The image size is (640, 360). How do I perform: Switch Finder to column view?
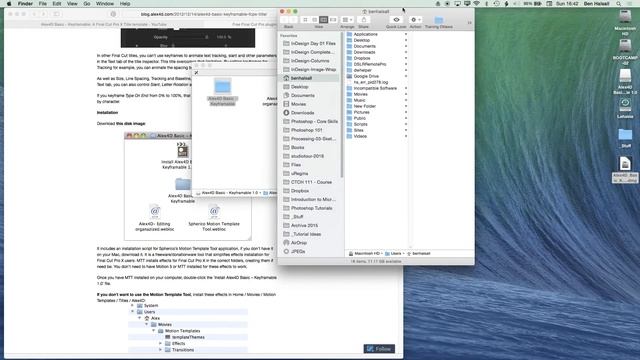324,20
